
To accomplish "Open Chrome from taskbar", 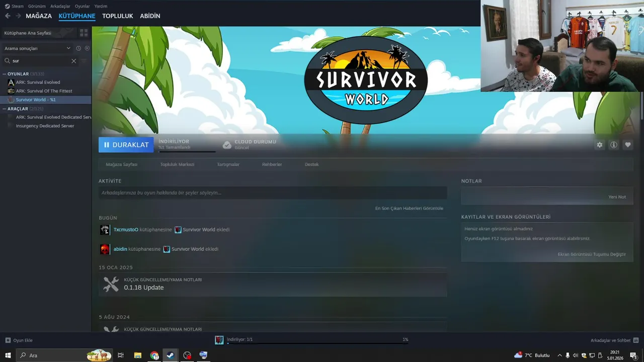I will [x=154, y=355].
